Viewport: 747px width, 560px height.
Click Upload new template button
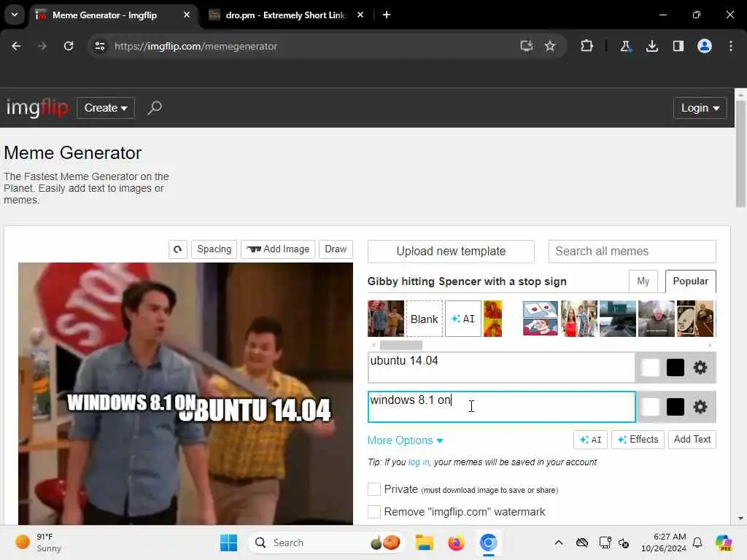click(x=451, y=252)
